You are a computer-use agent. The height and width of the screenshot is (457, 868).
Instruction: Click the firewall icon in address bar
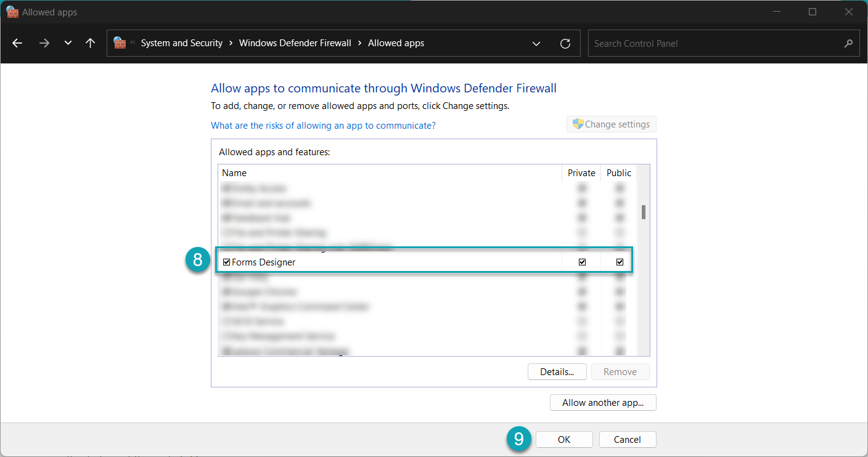coord(120,43)
